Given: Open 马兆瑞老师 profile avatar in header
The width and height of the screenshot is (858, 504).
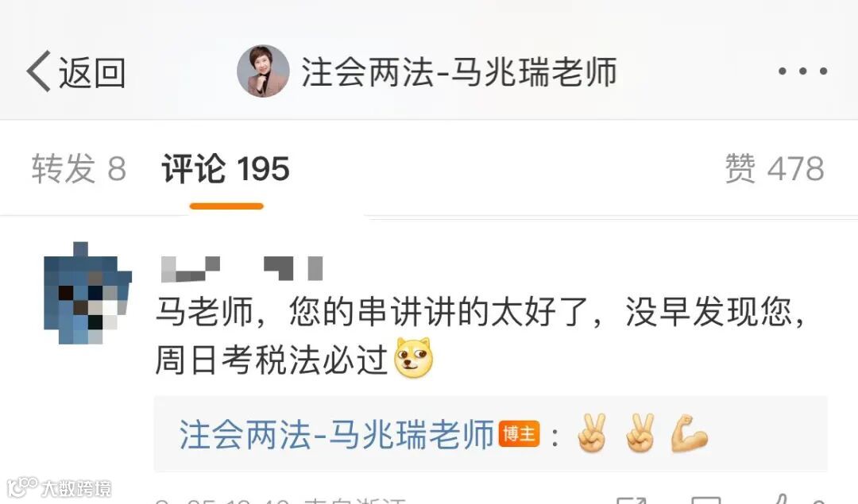Looking at the screenshot, I should point(263,71).
